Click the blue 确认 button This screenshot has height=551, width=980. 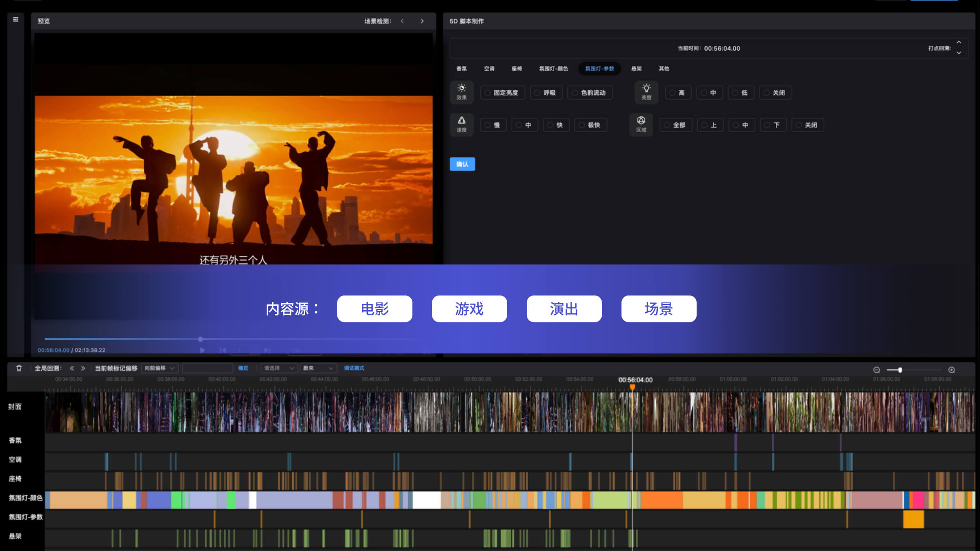462,164
